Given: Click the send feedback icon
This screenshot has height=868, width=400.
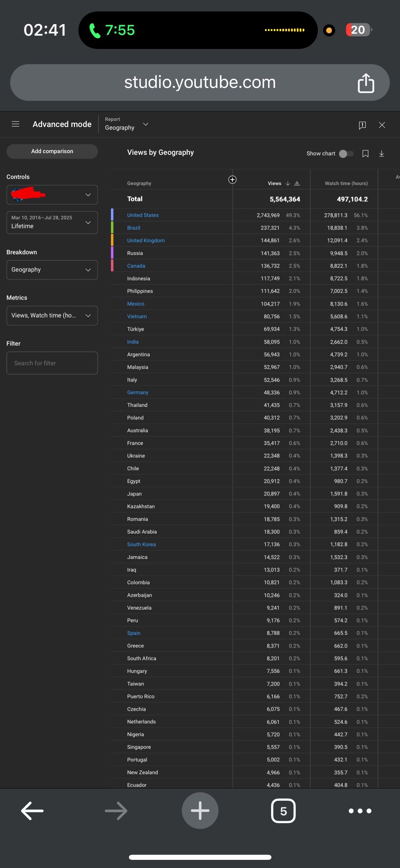Looking at the screenshot, I should (x=362, y=125).
